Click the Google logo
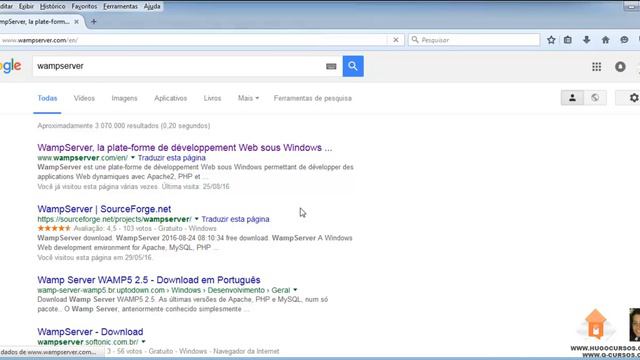The image size is (640, 360). pos(11,66)
